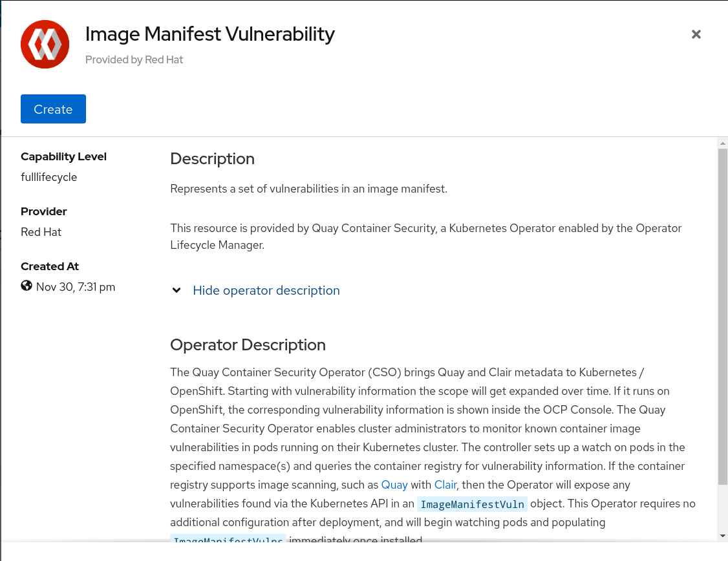This screenshot has width=728, height=561.
Task: Click the red Quay operator logo
Action: point(45,44)
